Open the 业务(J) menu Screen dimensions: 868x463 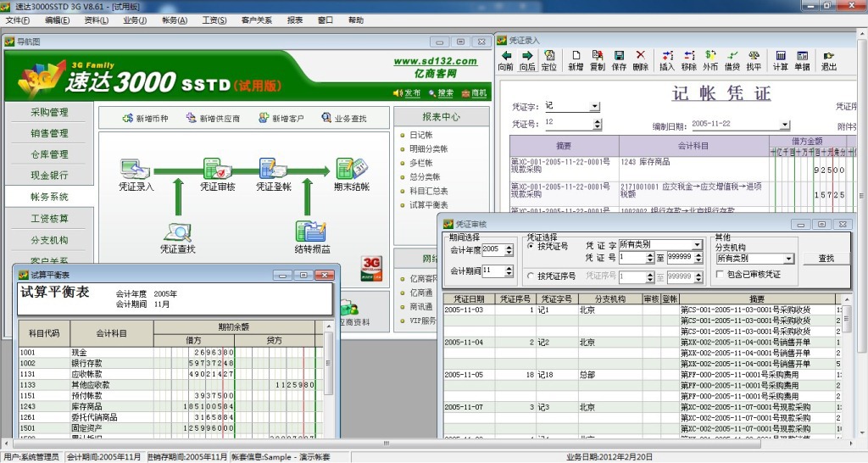coord(135,20)
